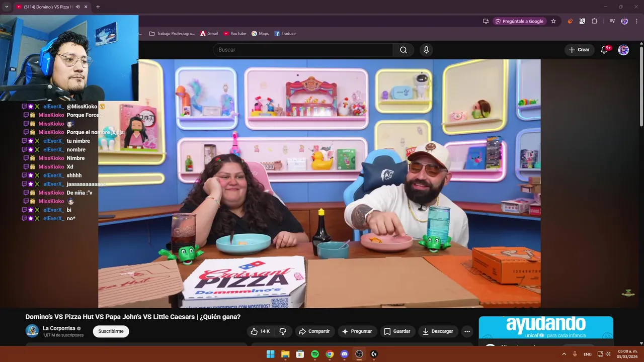Click the video title text
Screen dimensions: 644x362
[133, 317]
